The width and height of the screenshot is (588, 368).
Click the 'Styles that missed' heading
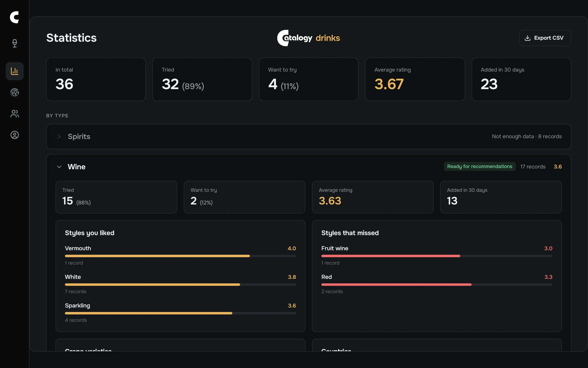350,233
